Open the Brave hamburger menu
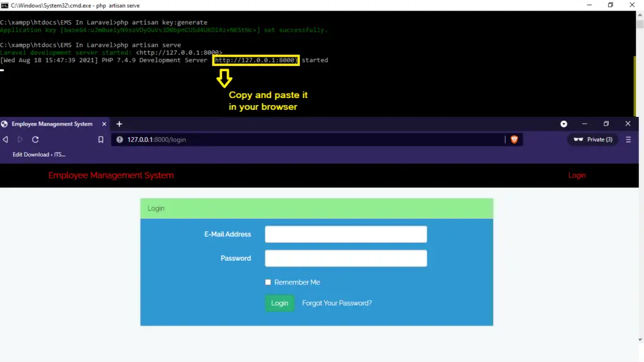The height and width of the screenshot is (362, 644). 628,140
